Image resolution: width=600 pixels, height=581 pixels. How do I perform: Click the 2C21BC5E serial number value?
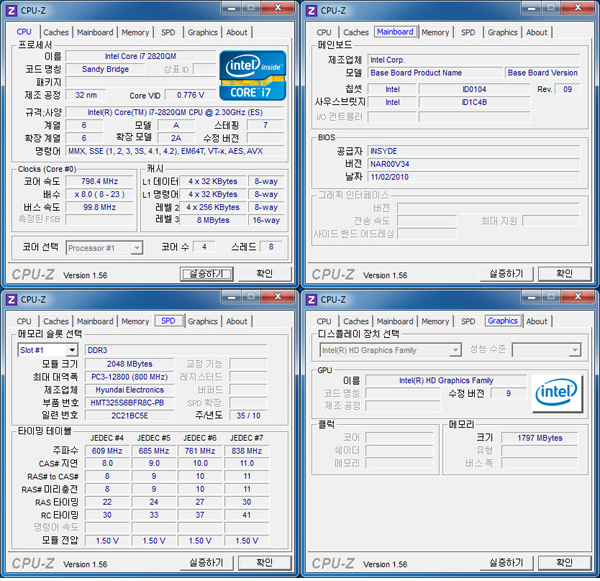129,416
